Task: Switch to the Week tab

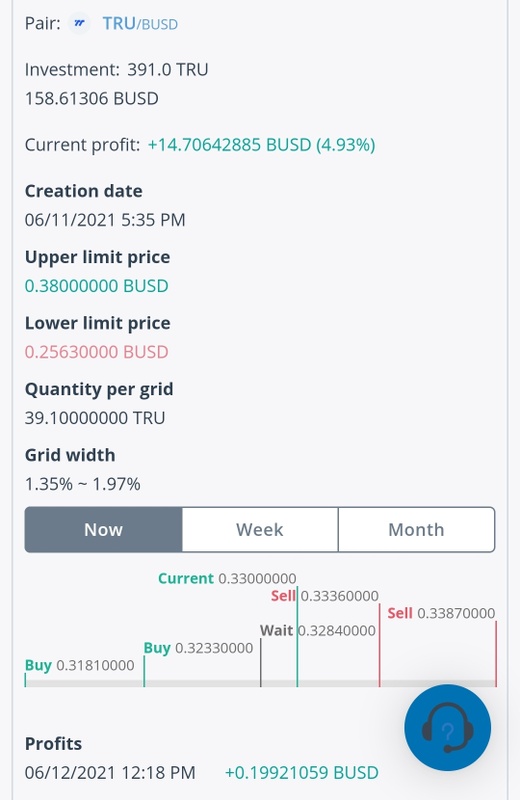Action: tap(260, 530)
